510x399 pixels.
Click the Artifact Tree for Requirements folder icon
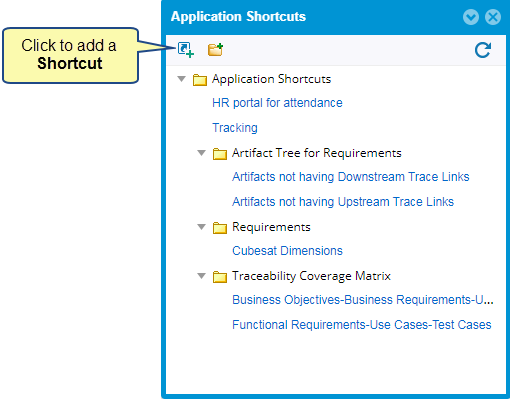220,154
